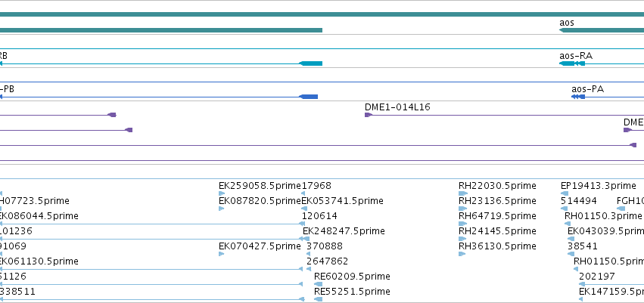Image resolution: width=644 pixels, height=303 pixels.
Task: Click the arrow glyph under 370888
Action: click(309, 254)
